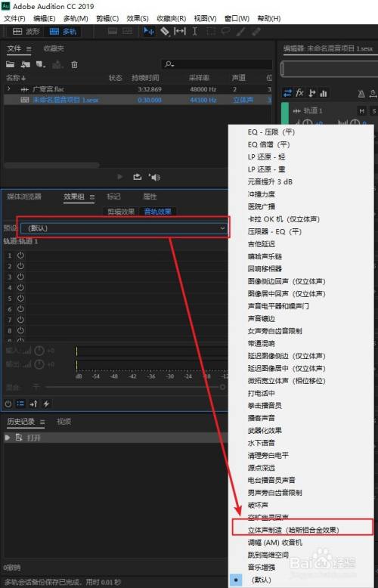Switch to the 媒体浏览器 tab

coord(24,197)
